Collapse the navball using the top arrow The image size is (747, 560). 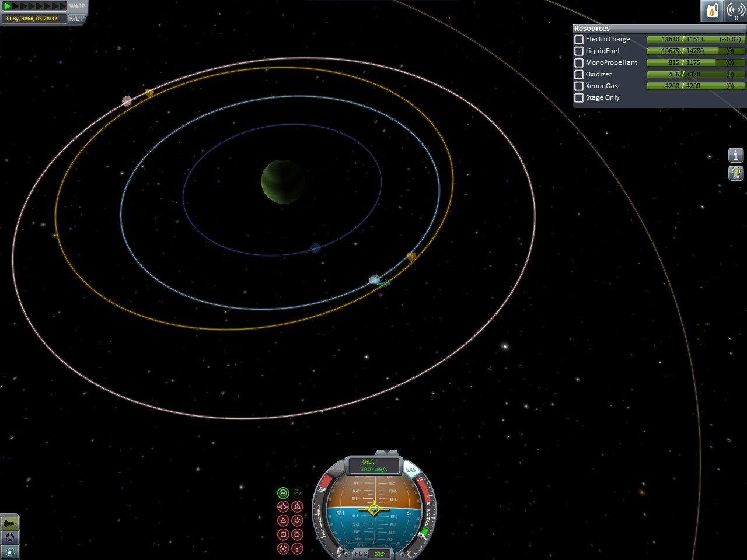pos(387,452)
